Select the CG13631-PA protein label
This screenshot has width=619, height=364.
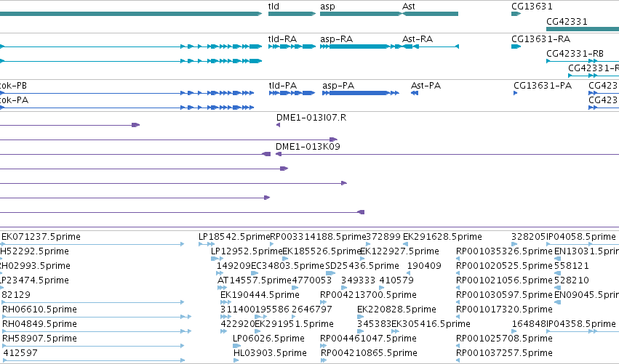point(543,86)
